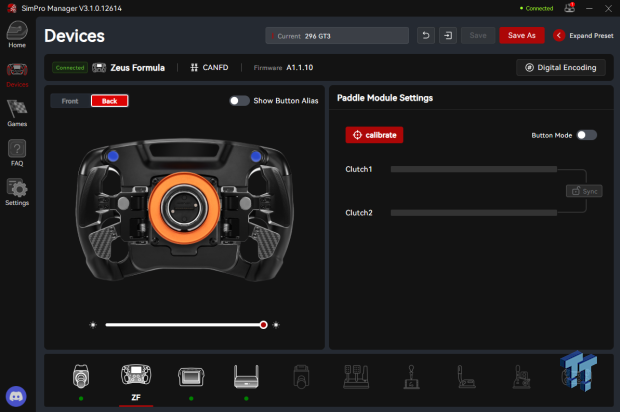Click Save As preset button
620x412 pixels.
[x=522, y=36]
